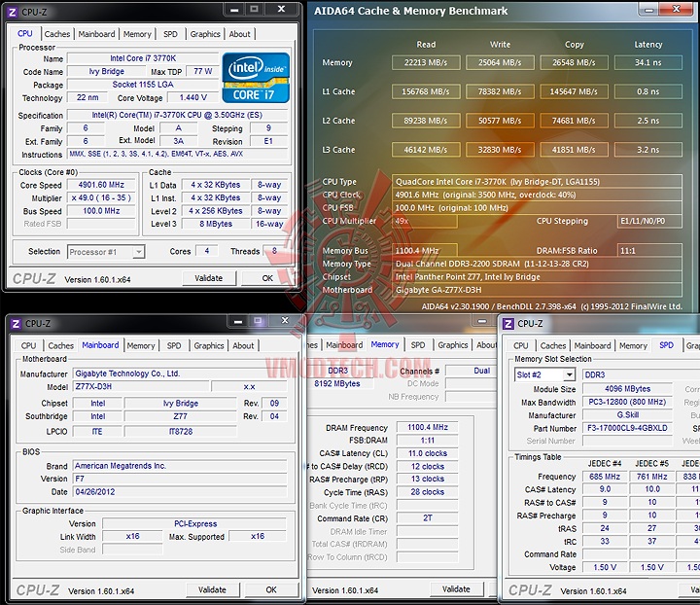The image size is (700, 605).
Task: Click the Core Voltage 1.440 V field
Action: point(193,97)
